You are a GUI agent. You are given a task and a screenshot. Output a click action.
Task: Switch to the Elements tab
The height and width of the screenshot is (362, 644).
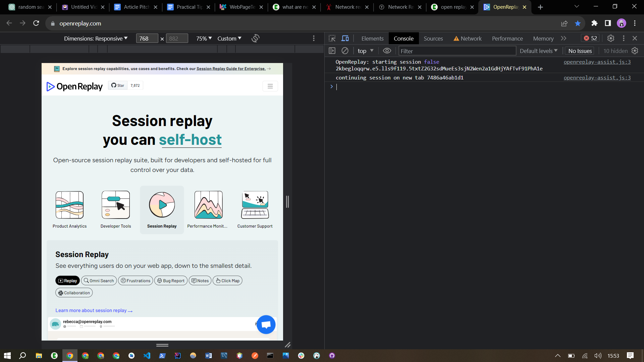[372, 39]
